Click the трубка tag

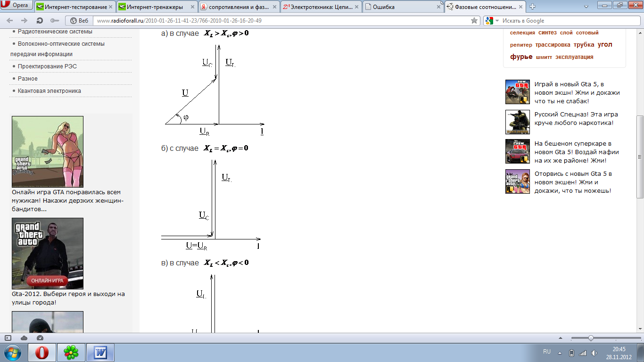coord(584,45)
